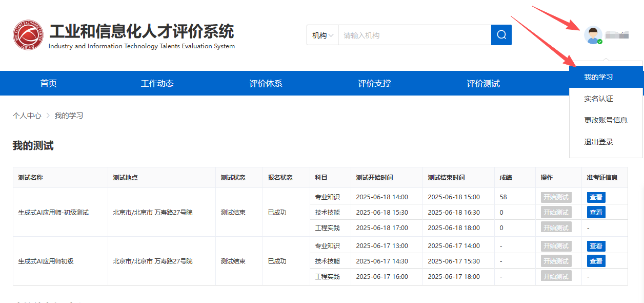Click the red round site logo
Screen dimensions: 644x303
pos(28,35)
